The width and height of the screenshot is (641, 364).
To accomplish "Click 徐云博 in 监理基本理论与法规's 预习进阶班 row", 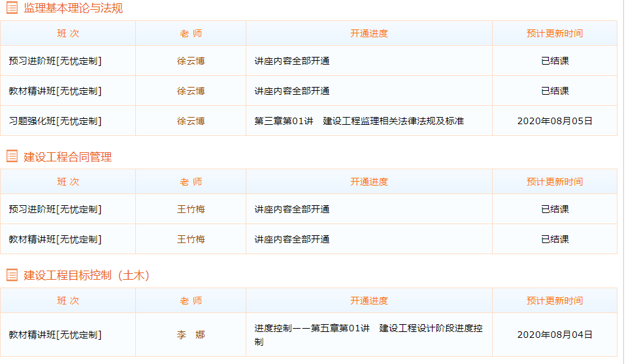I will pos(191,61).
